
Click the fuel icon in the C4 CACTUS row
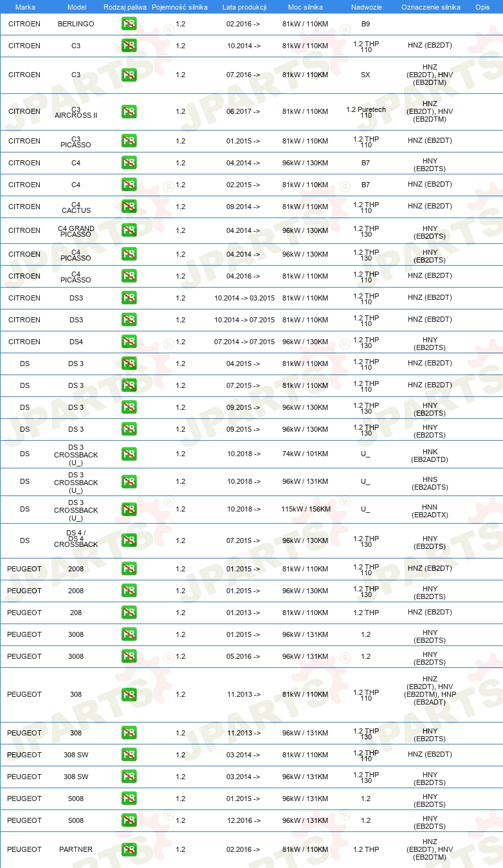(x=129, y=207)
